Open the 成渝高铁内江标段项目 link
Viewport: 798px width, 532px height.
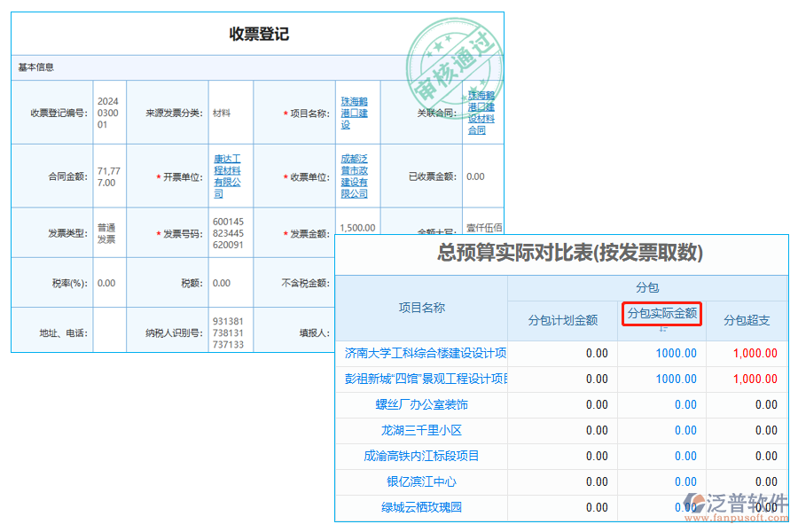[423, 456]
